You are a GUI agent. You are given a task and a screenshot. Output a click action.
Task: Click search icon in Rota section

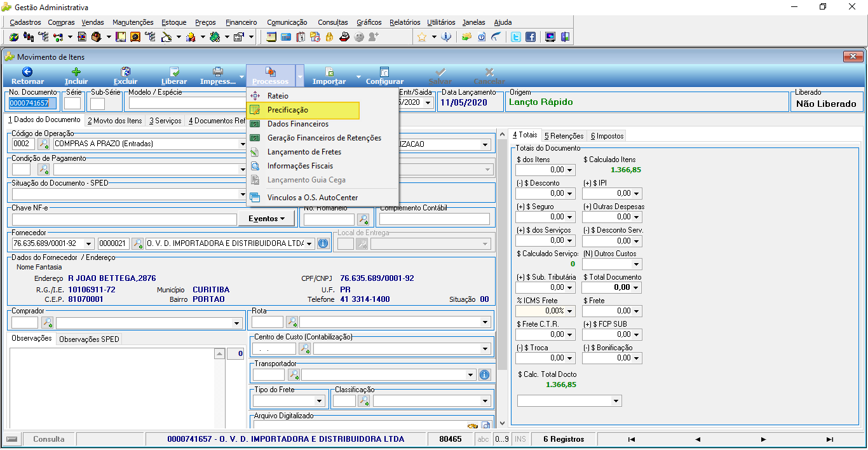click(x=292, y=322)
